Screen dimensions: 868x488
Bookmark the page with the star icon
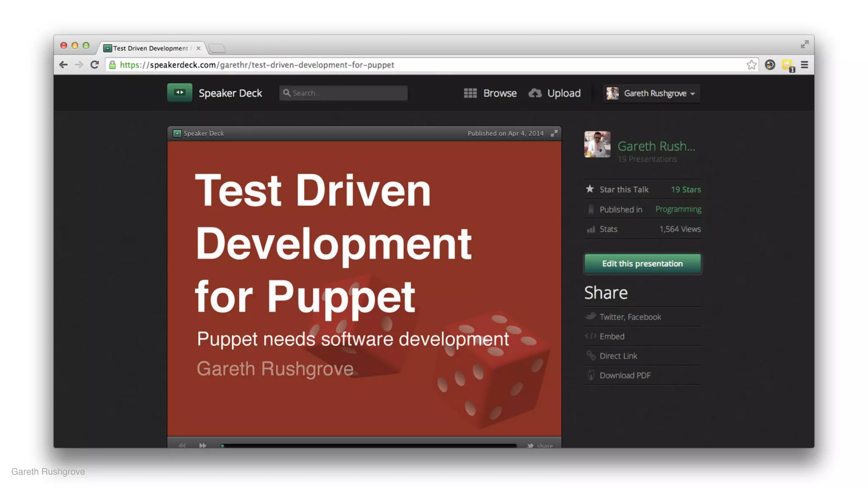pyautogui.click(x=751, y=65)
